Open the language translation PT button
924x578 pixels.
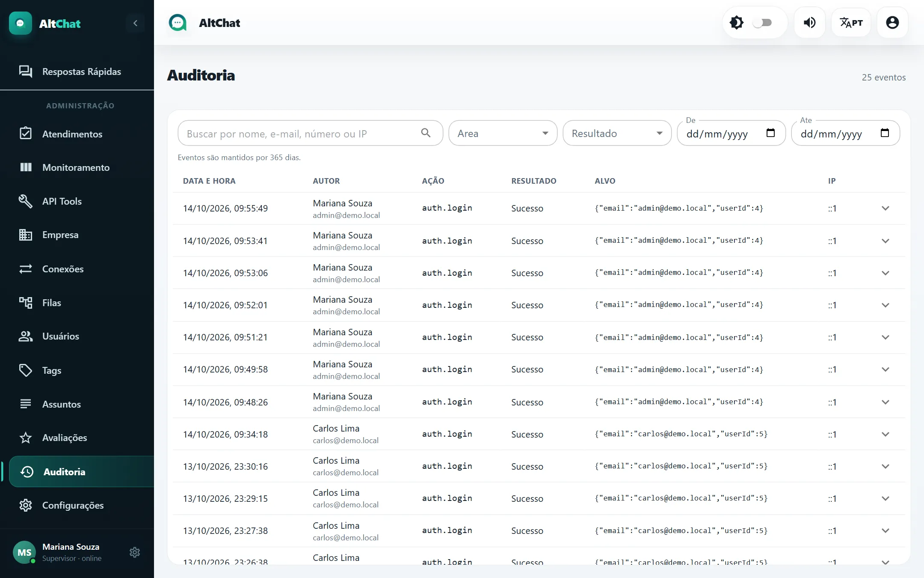(x=851, y=23)
